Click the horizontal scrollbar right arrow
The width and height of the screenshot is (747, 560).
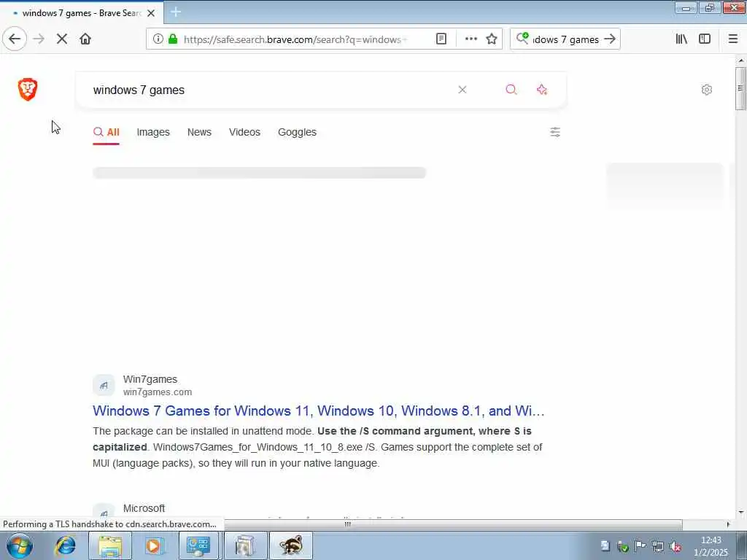pyautogui.click(x=728, y=524)
